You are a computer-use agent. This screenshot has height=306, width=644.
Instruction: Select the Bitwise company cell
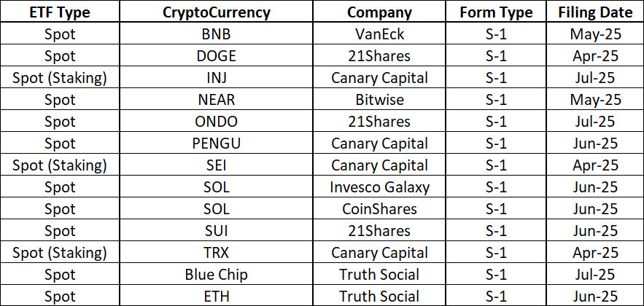point(379,99)
